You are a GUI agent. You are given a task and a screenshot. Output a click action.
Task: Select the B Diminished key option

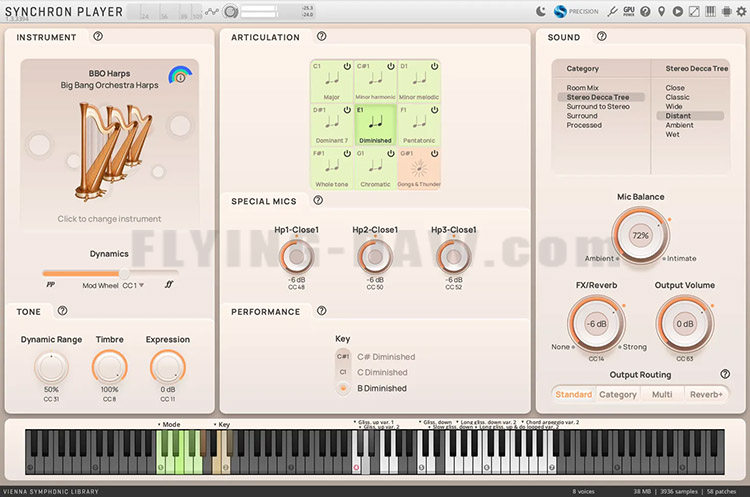tap(381, 388)
